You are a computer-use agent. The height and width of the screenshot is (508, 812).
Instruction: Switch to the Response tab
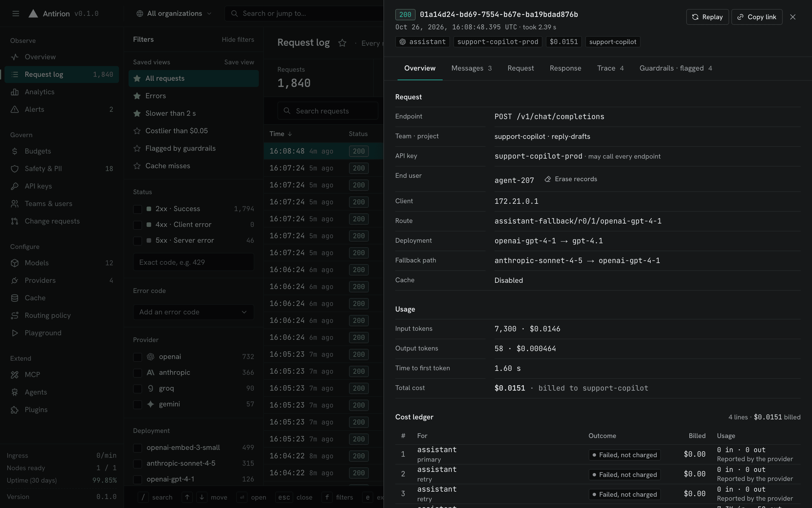[565, 68]
